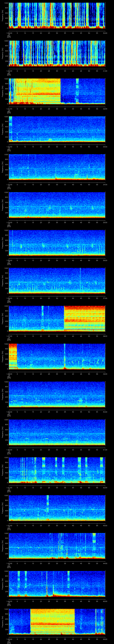Open the spectrogram panel starting at 1:43:00
This screenshot has height=644, width=114.
(57, 546)
